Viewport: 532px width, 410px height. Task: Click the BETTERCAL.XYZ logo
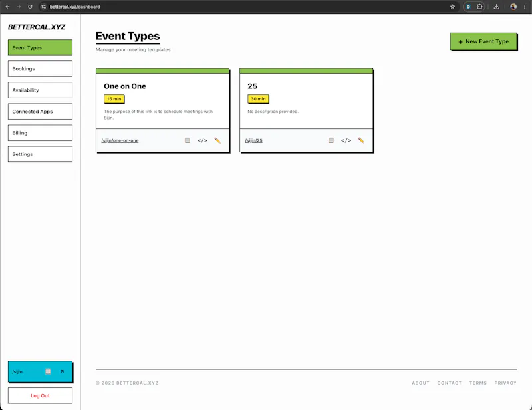pos(37,27)
